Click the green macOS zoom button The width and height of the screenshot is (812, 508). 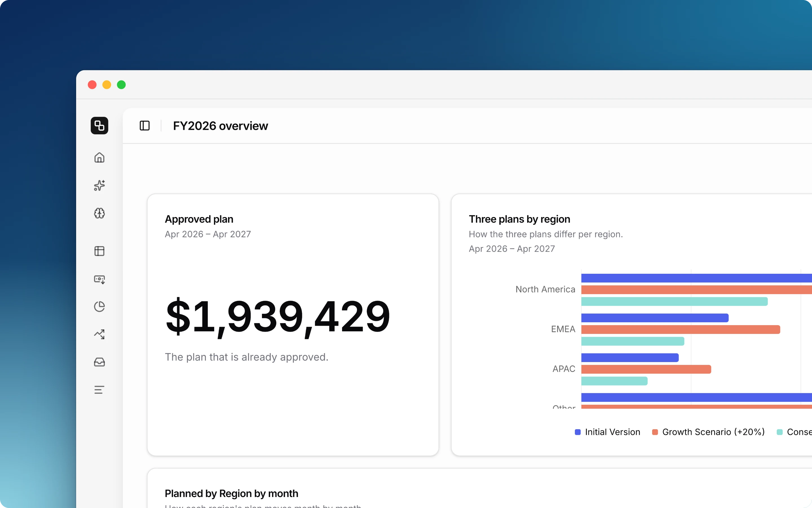point(122,85)
